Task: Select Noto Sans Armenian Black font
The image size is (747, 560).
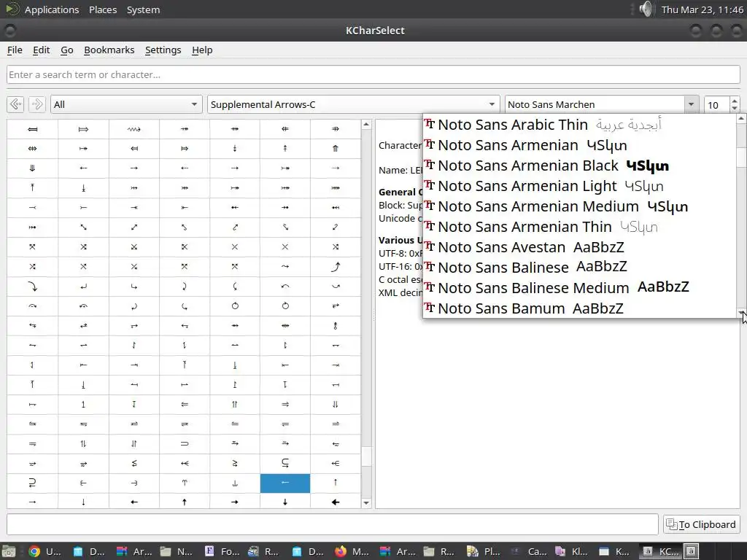Action: (579, 166)
